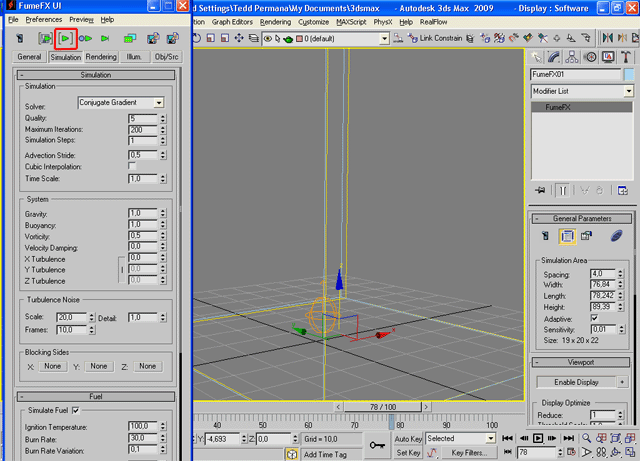Screen dimensions: 640x461
Task: Click the Link Constrain tool
Action: click(436, 38)
